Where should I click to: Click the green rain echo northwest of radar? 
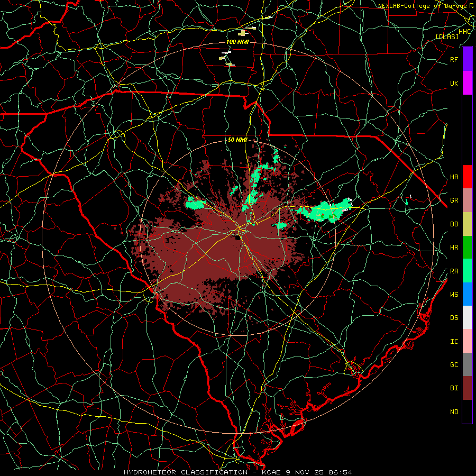(x=195, y=203)
